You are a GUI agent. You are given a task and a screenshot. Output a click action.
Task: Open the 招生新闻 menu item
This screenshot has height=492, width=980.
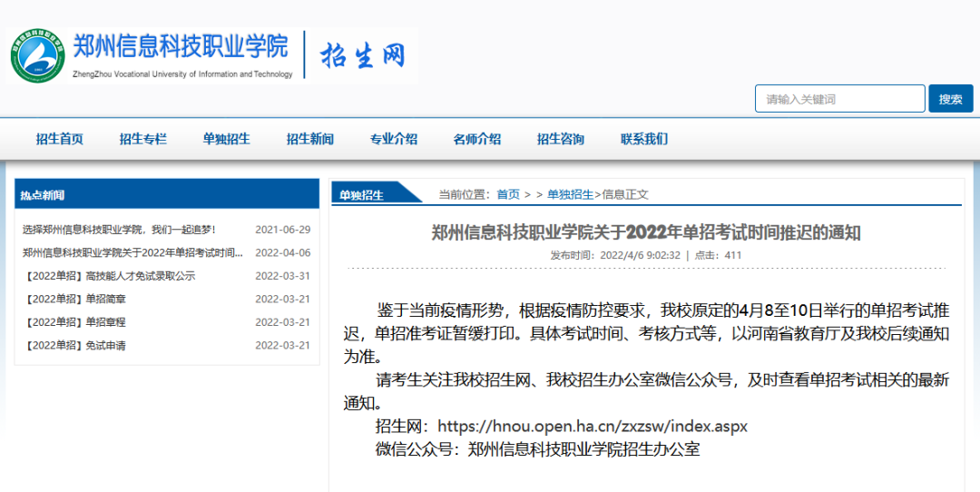click(x=310, y=139)
